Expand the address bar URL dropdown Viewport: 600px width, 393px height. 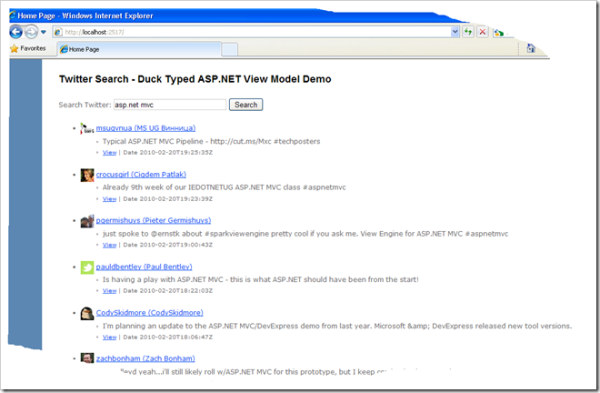click(x=455, y=32)
